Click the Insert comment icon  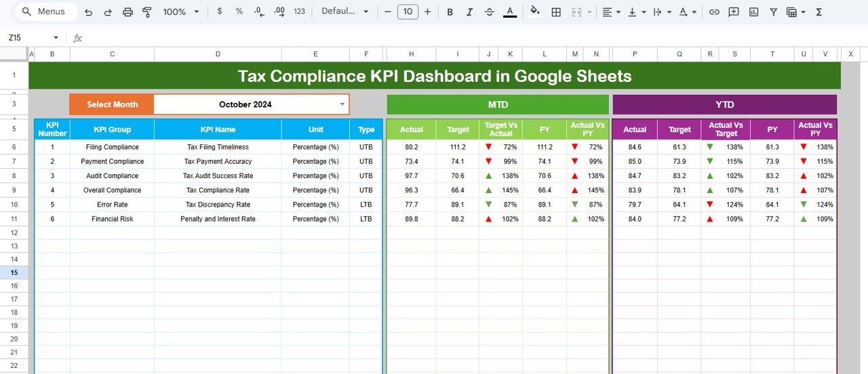pos(733,12)
